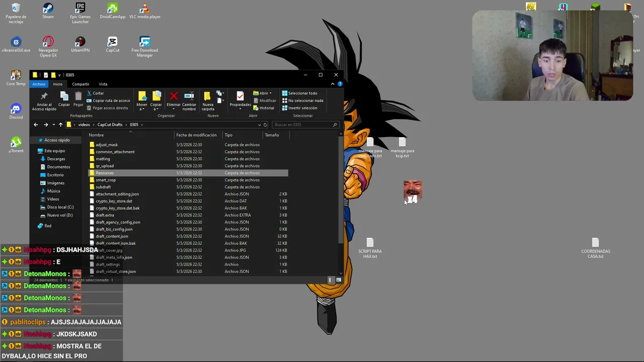Open Epic Games Launcher desktop icon
Viewport: 644px width, 362px height.
pyautogui.click(x=80, y=13)
